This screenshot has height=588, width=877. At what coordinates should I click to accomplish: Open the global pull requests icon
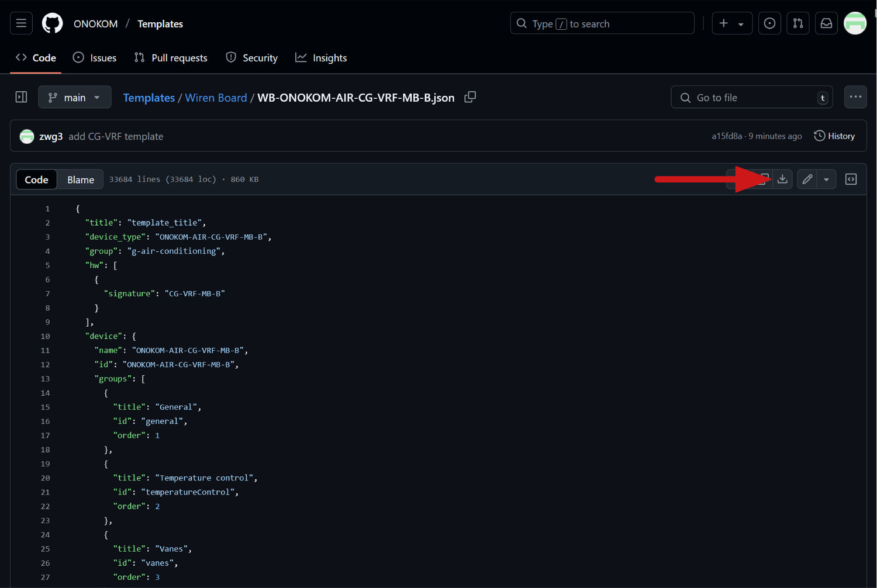(x=798, y=23)
